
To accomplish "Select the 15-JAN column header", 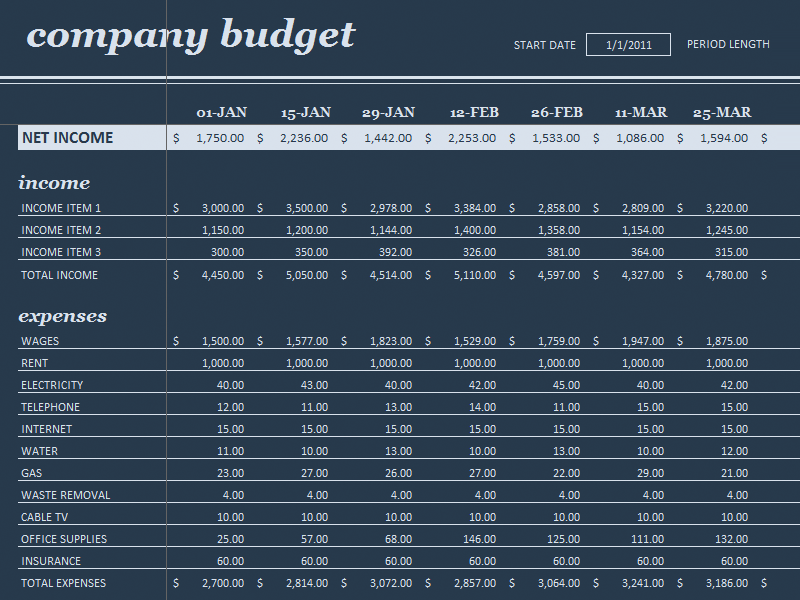I will pos(306,112).
